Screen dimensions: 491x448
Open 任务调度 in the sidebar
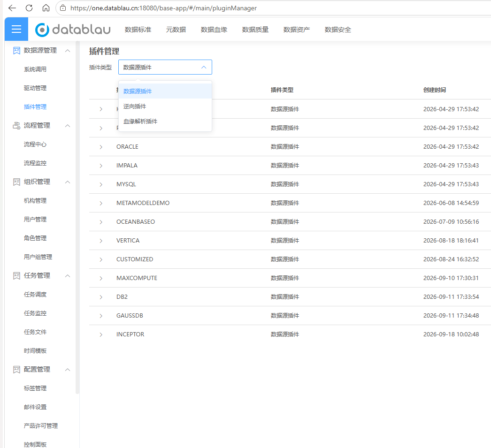(35, 295)
